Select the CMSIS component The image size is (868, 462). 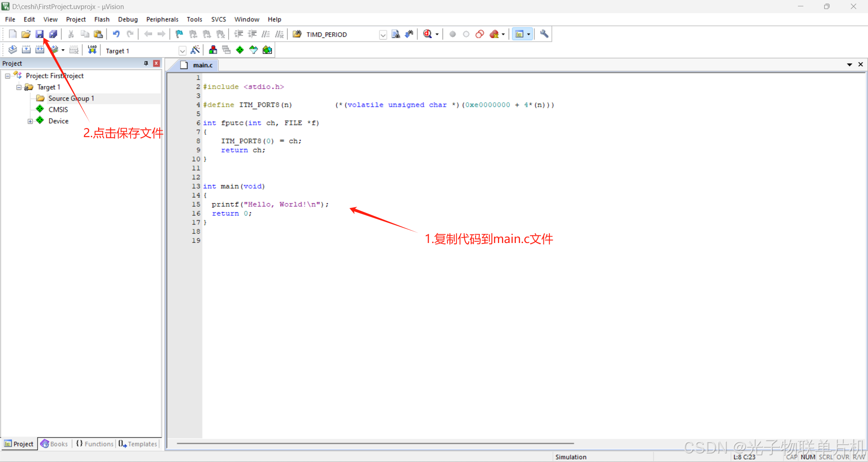coord(58,110)
